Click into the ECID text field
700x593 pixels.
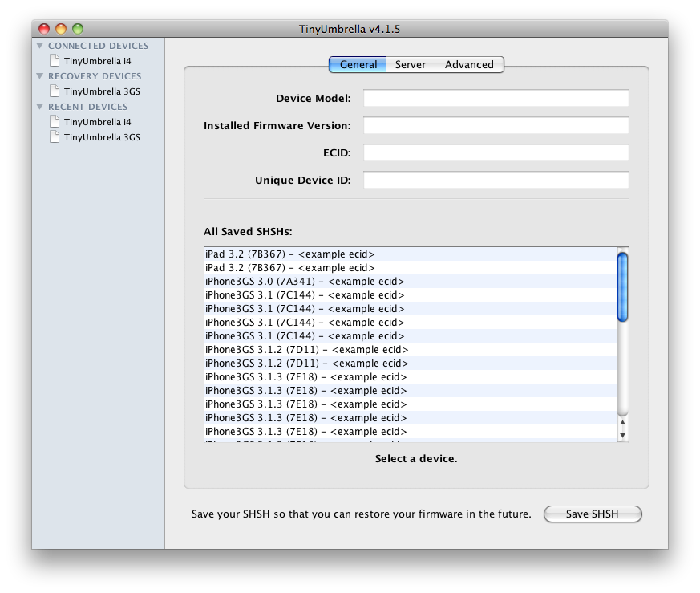click(496, 153)
